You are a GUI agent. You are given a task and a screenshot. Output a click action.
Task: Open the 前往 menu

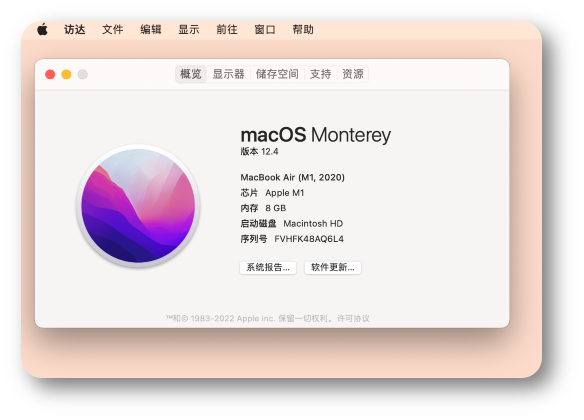[227, 29]
